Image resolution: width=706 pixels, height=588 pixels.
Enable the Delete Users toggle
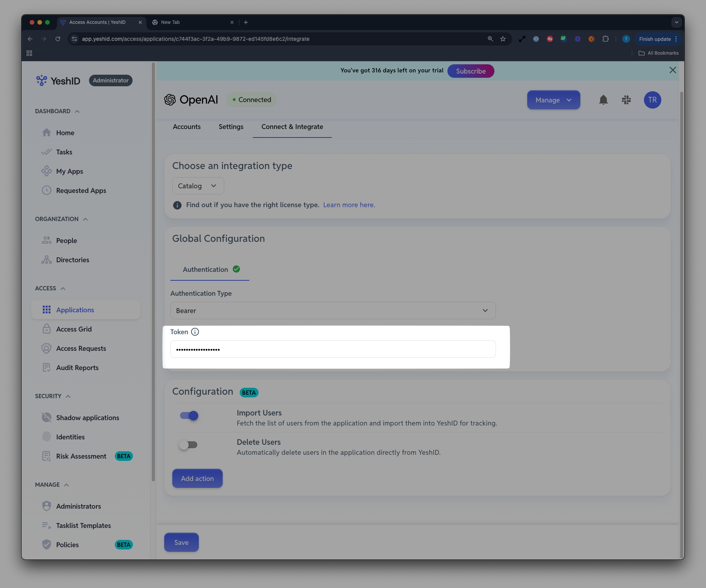tap(188, 445)
